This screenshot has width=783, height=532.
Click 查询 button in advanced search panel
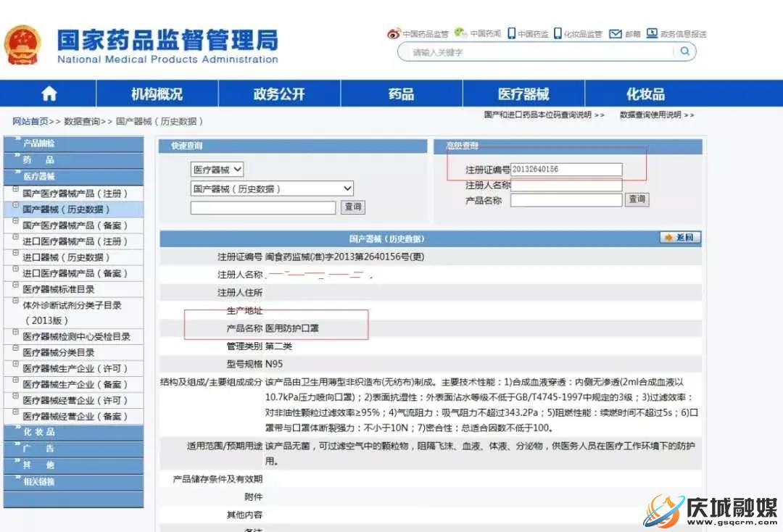point(637,199)
